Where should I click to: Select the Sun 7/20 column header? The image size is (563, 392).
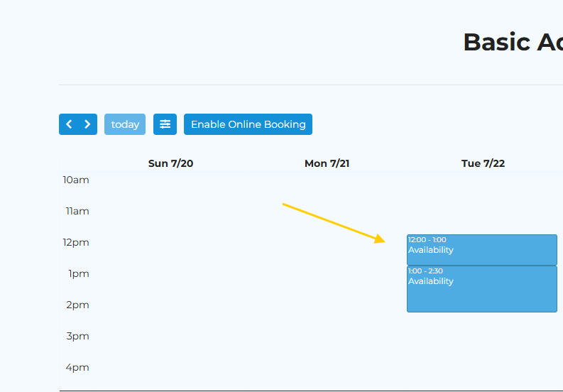[x=170, y=163]
